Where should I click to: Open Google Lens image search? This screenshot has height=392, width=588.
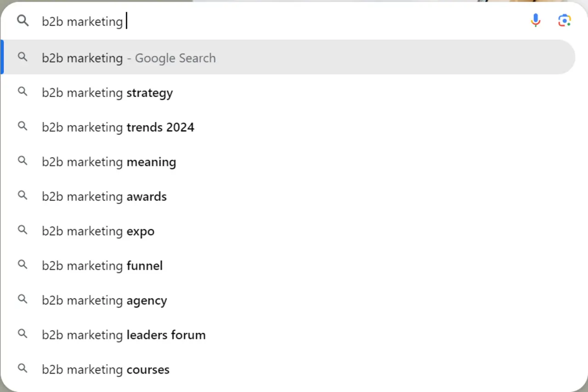564,20
